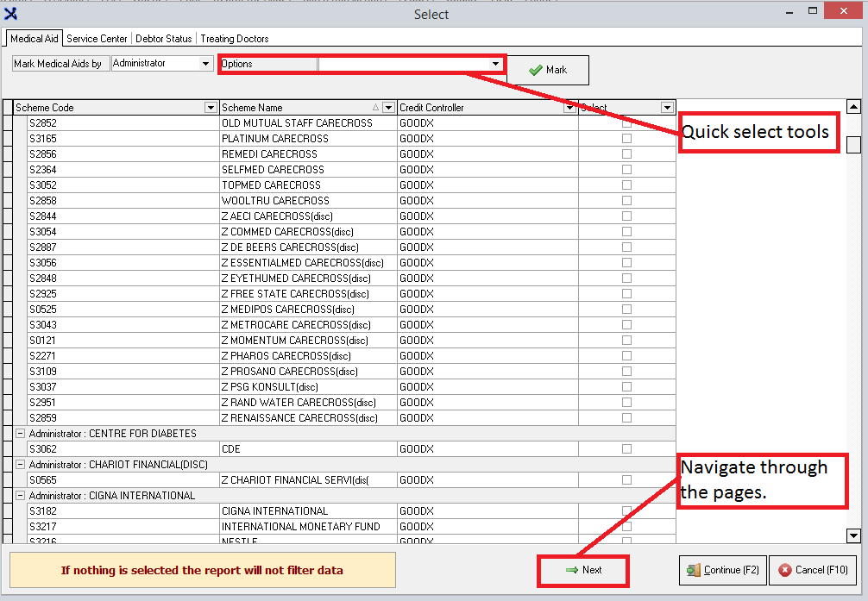Viewport: 868px width, 601px height.
Task: Click the vertical scrollbar thumb
Action: tap(853, 145)
